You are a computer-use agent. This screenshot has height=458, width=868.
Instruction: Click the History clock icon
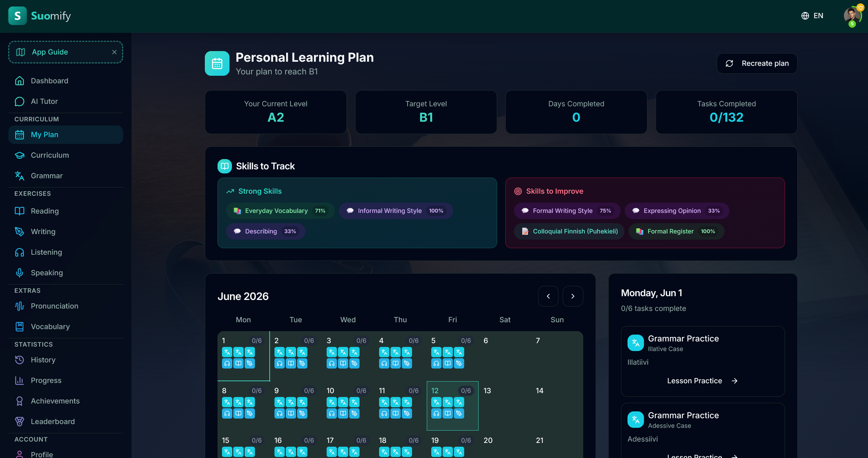pyautogui.click(x=20, y=360)
